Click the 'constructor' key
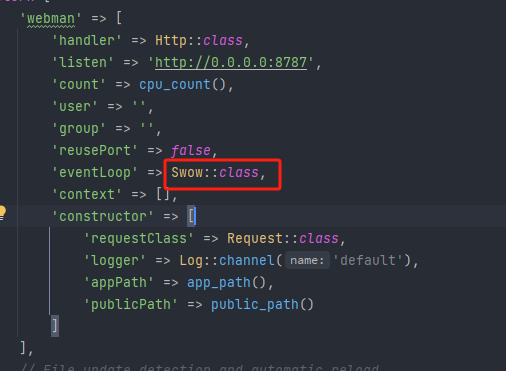 103,216
